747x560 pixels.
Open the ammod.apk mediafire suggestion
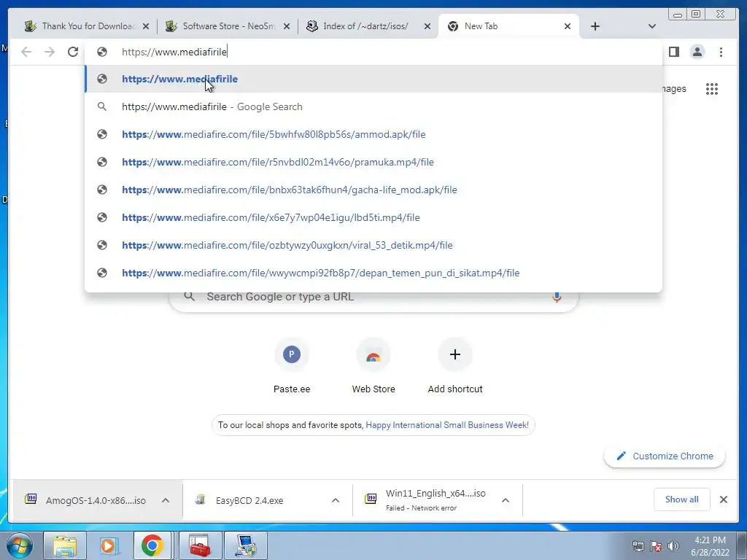373,134
